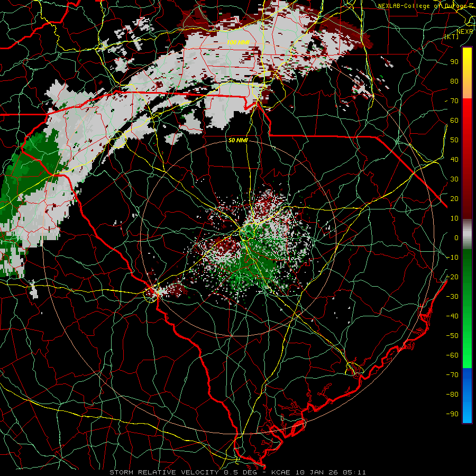Viewport: 476px width, 476px height.
Task: Click the -40 scale label
Action: pos(452,316)
